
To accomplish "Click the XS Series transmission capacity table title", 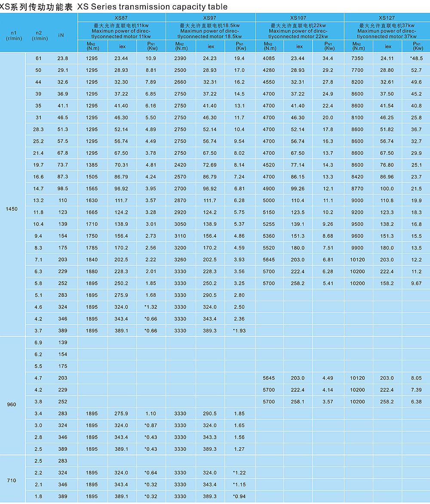I will (x=114, y=6).
